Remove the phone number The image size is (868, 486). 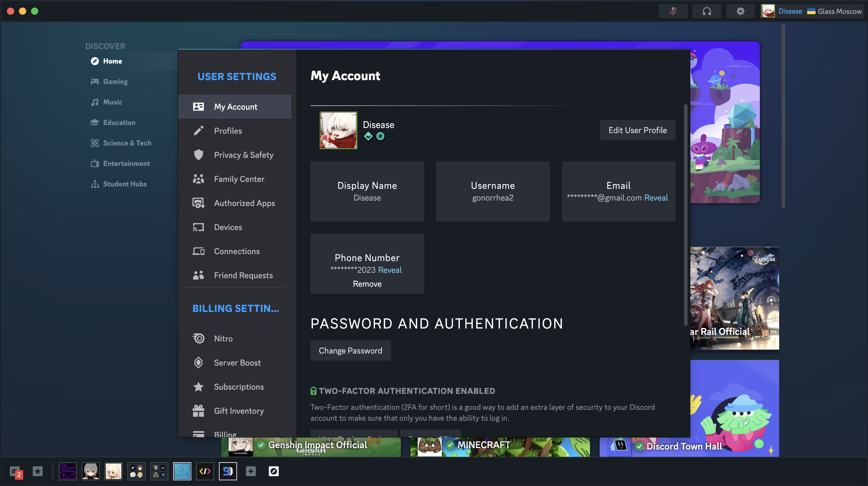[x=367, y=284]
